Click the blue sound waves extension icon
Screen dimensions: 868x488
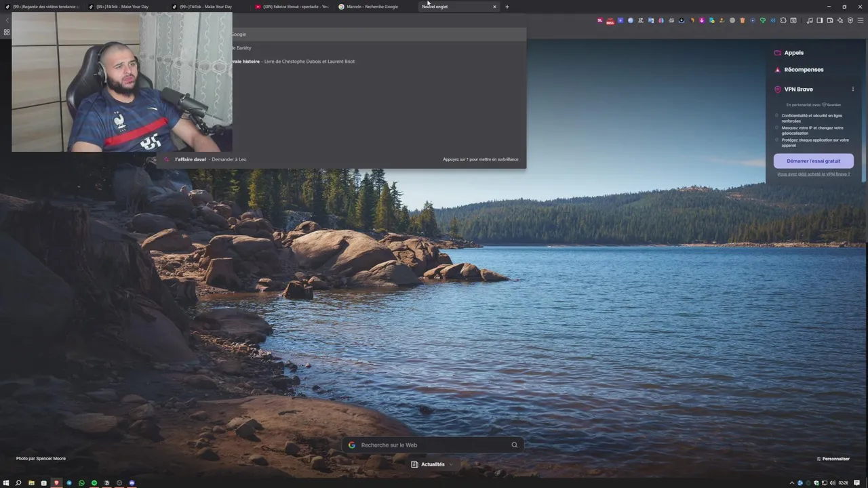(773, 20)
